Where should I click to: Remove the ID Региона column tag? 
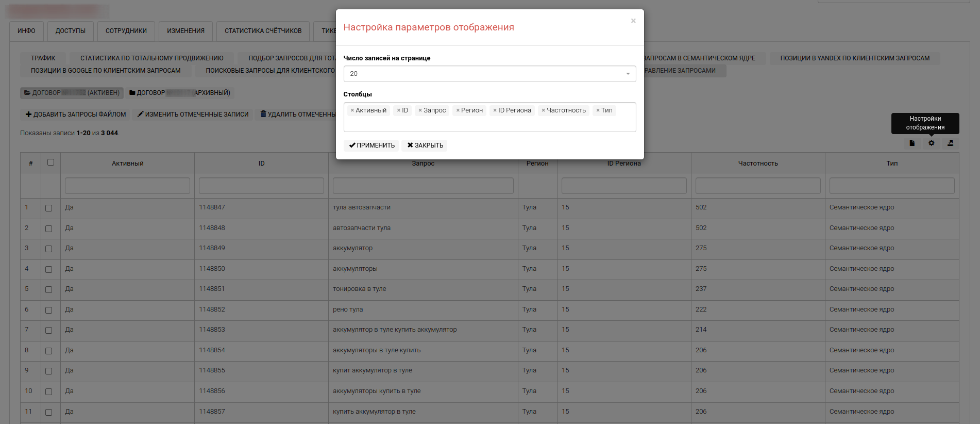(495, 110)
